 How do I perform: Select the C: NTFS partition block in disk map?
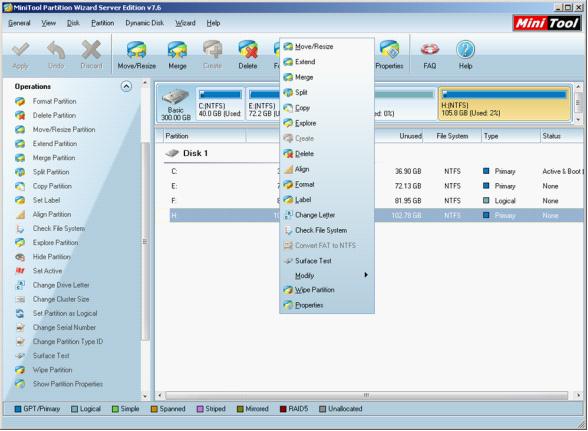(x=220, y=104)
